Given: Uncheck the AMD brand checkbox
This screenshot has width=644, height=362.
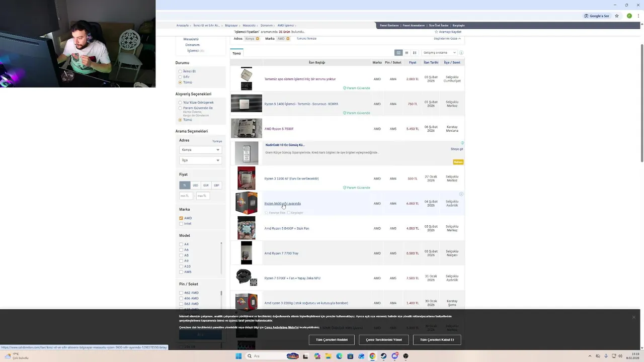Looking at the screenshot, I should tap(181, 218).
